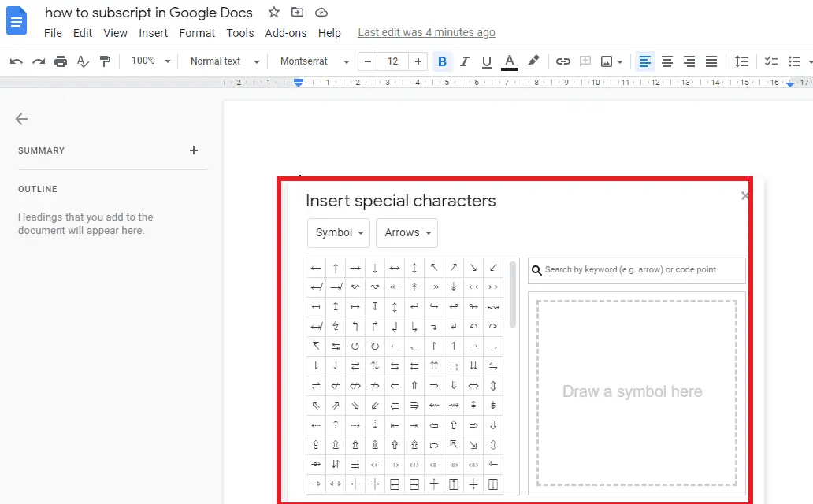Open the Symbol category dropdown
813x504 pixels.
(x=338, y=232)
